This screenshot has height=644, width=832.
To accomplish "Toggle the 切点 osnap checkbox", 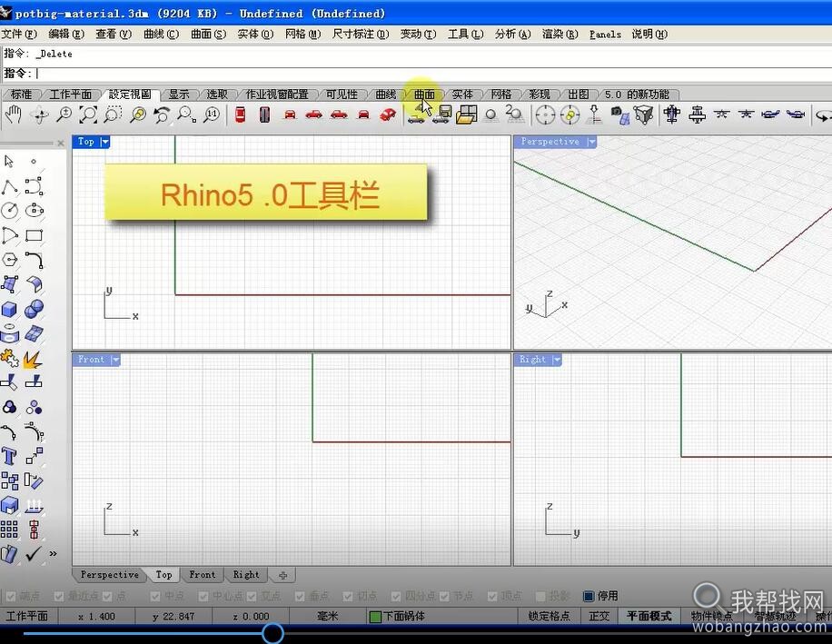I will 348,596.
